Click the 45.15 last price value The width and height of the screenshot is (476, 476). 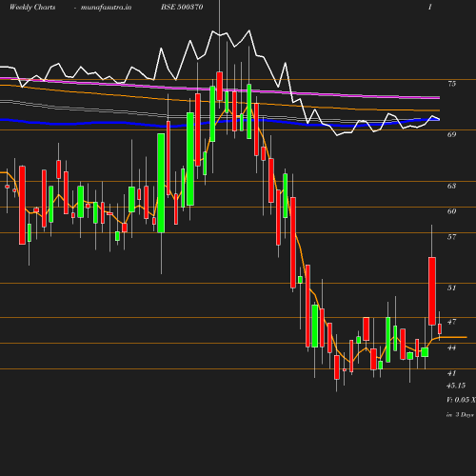tap(456, 386)
